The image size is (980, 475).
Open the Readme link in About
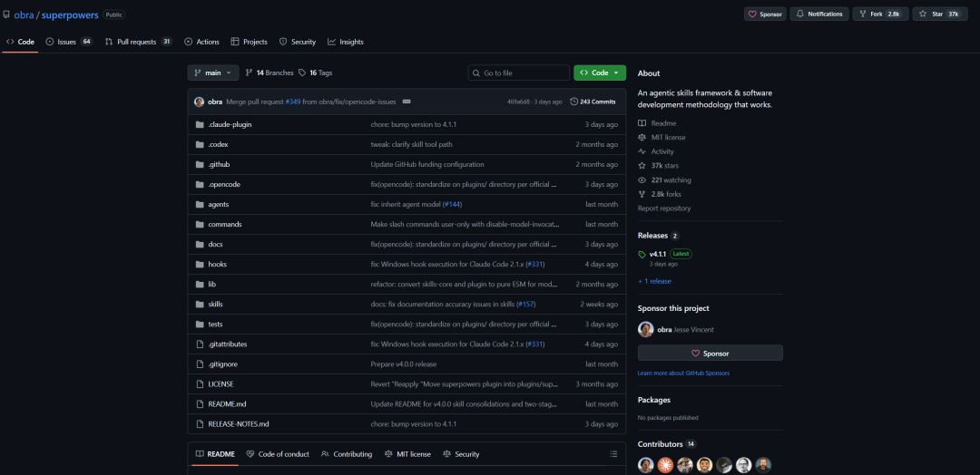tap(658, 123)
